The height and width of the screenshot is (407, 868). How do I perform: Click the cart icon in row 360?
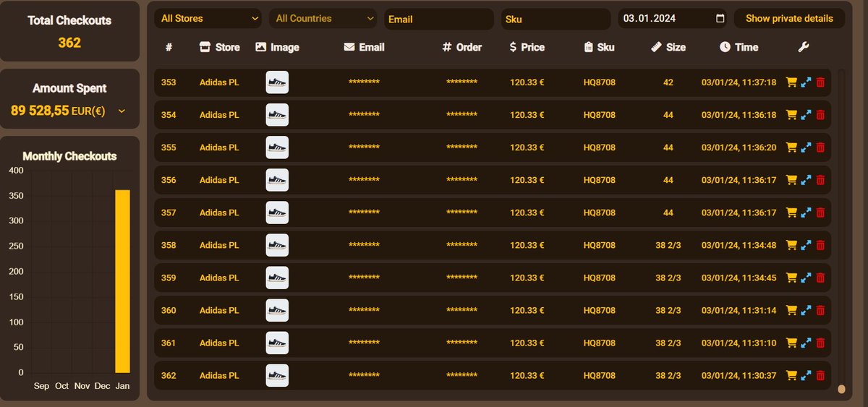click(x=791, y=310)
